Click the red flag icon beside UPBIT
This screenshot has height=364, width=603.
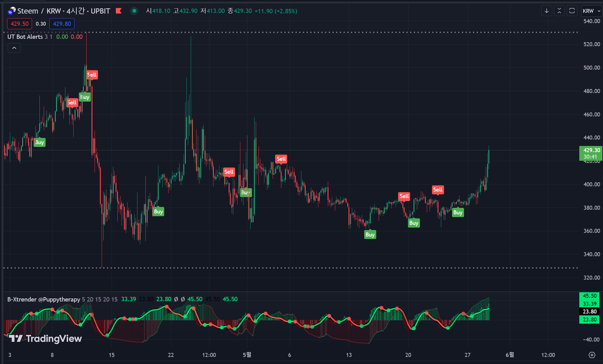[x=119, y=11]
